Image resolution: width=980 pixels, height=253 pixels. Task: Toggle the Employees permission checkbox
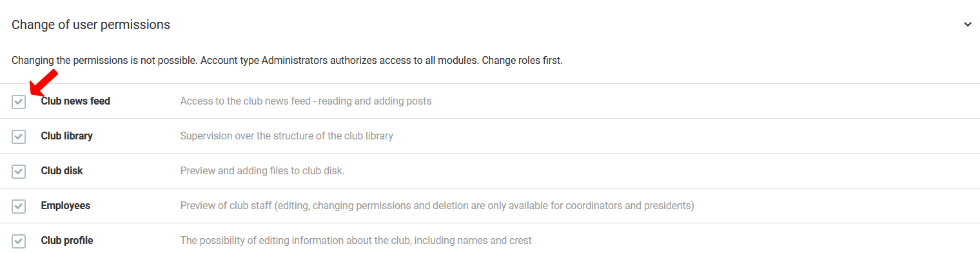[x=19, y=207]
